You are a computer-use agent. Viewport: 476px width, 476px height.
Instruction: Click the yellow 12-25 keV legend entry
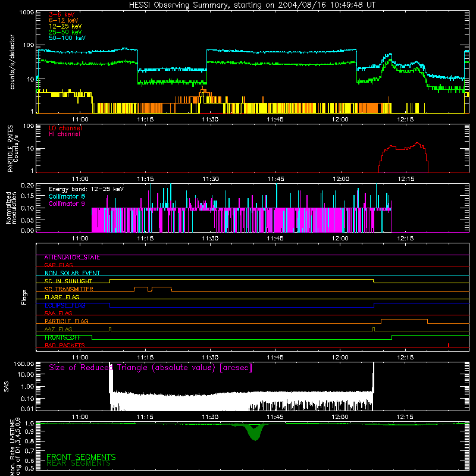pos(65,26)
